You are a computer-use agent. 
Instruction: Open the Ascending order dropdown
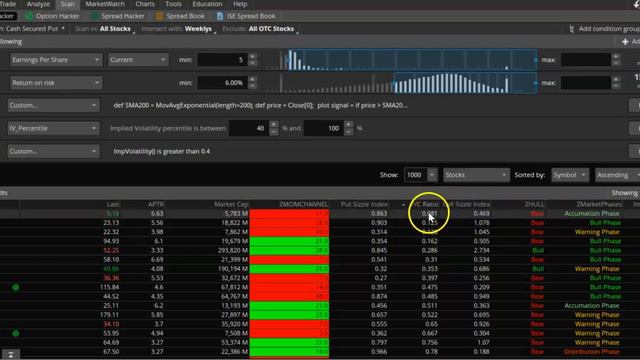click(x=617, y=175)
